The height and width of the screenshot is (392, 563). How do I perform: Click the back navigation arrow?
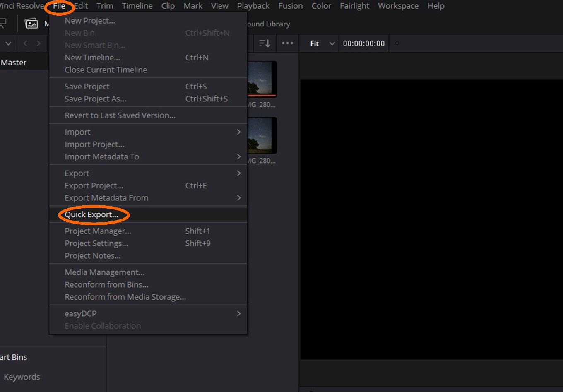[x=25, y=43]
